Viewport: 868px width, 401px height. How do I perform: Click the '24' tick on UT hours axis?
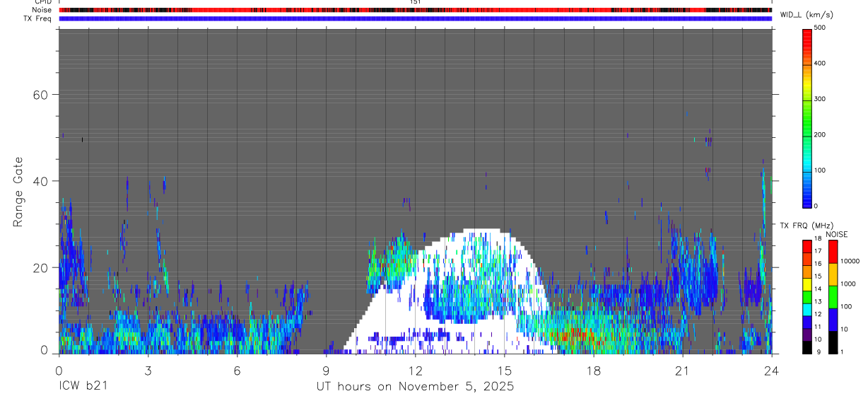772,370
